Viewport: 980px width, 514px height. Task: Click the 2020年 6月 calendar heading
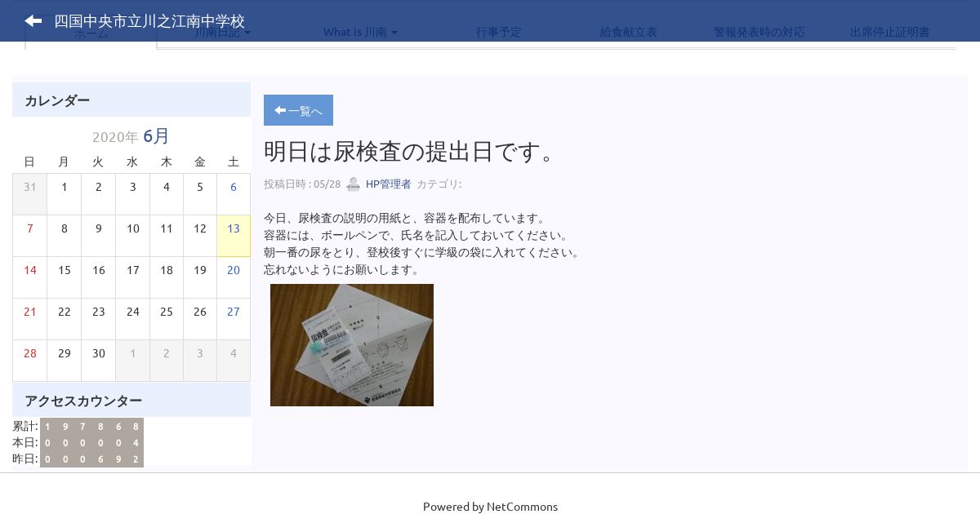131,136
